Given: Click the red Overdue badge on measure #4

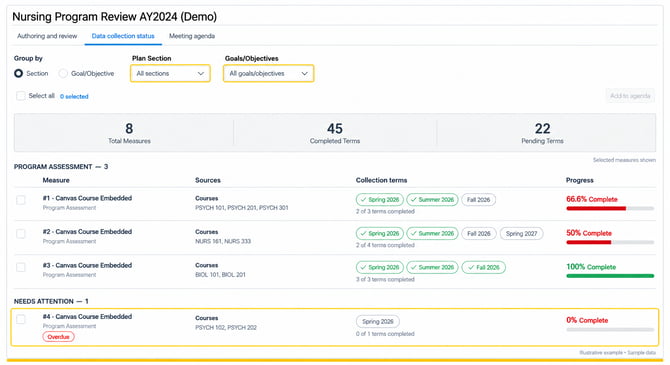Looking at the screenshot, I should click(58, 337).
